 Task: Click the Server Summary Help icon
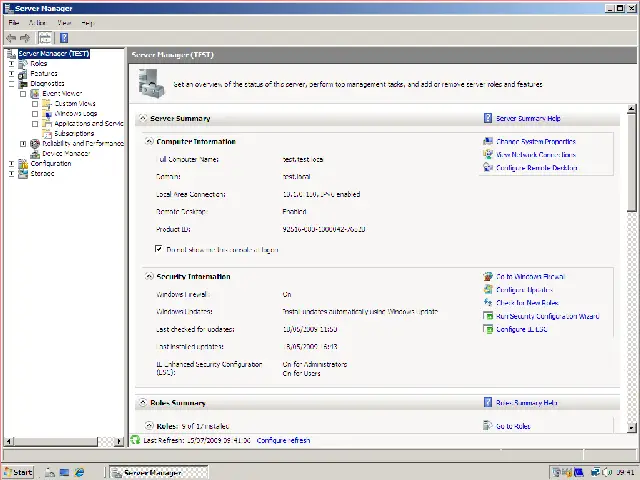[x=488, y=118]
